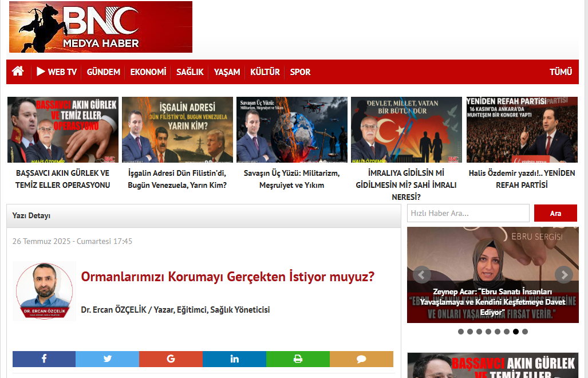Share the article on LinkedIn

[234, 359]
